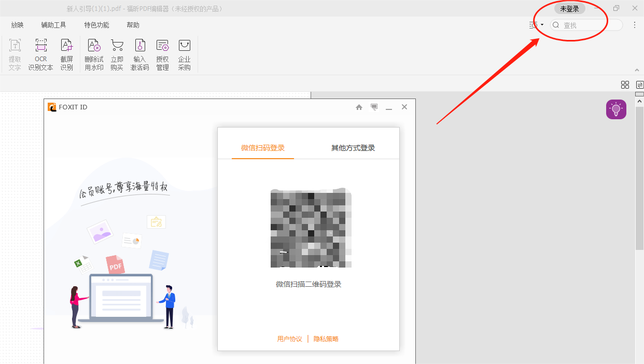The height and width of the screenshot is (364, 644).
Task: Click the 未登录 account button
Action: tap(569, 8)
